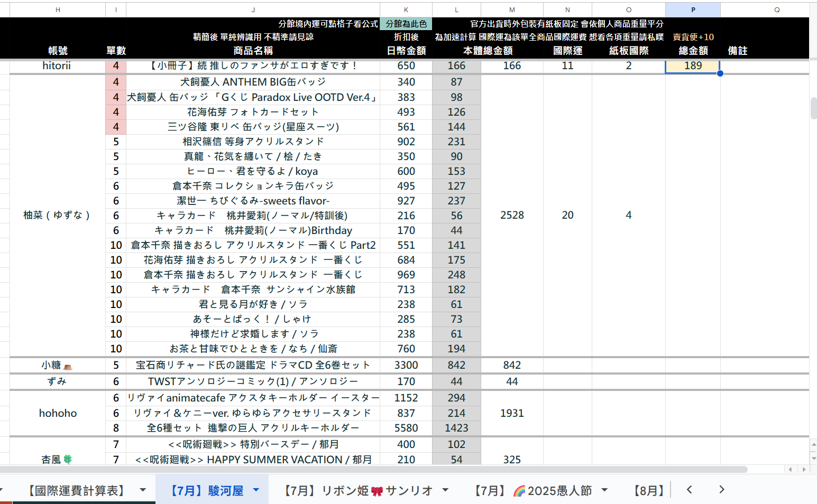
Task: Click the horizontal scrollbar left arrow
Action: pos(791,469)
